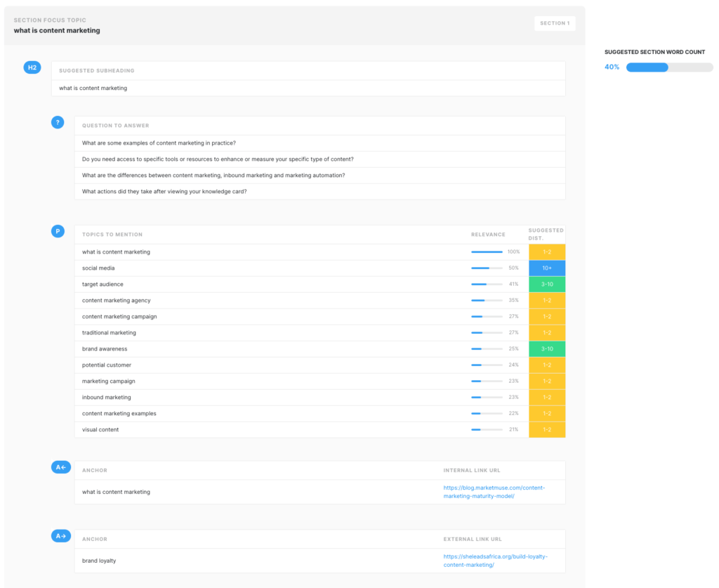Click the incoming anchor (A←) internal link icon
Viewport: 719px width, 588px height.
60,466
